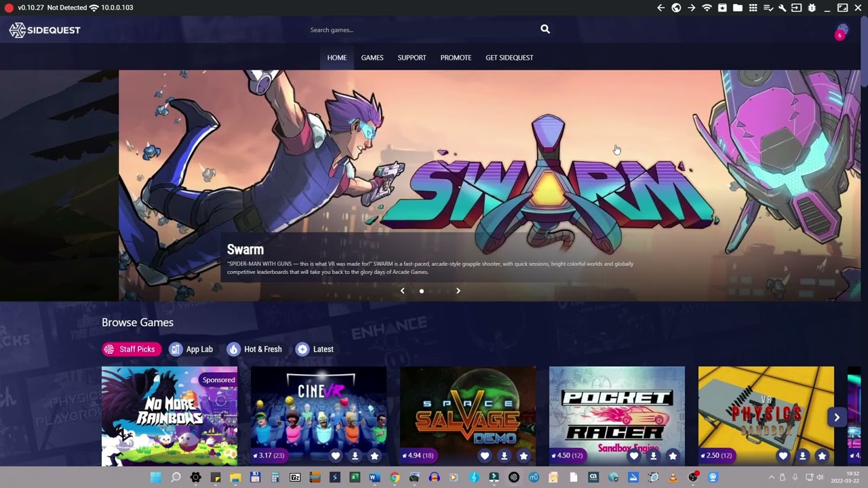
Task: Click the bug debug icon
Action: (x=812, y=8)
